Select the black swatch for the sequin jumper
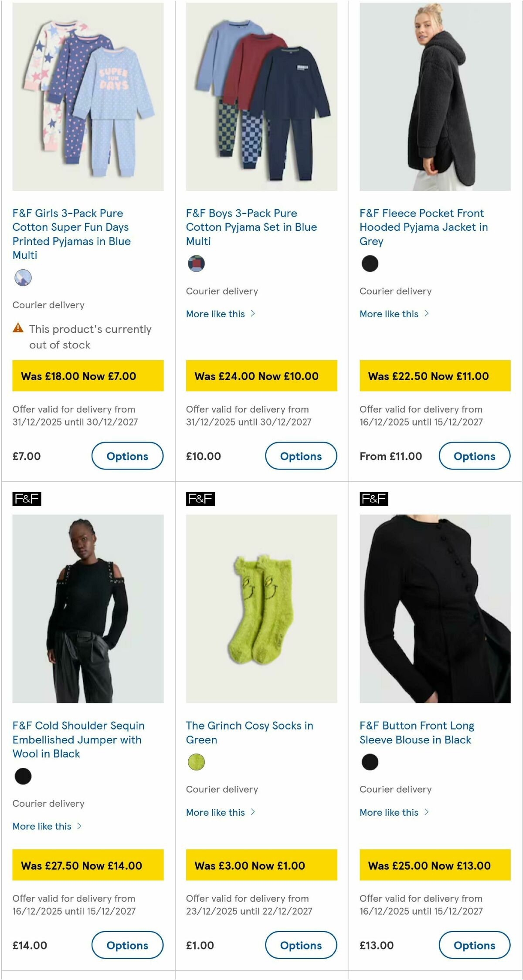The width and height of the screenshot is (523, 980). point(23,776)
